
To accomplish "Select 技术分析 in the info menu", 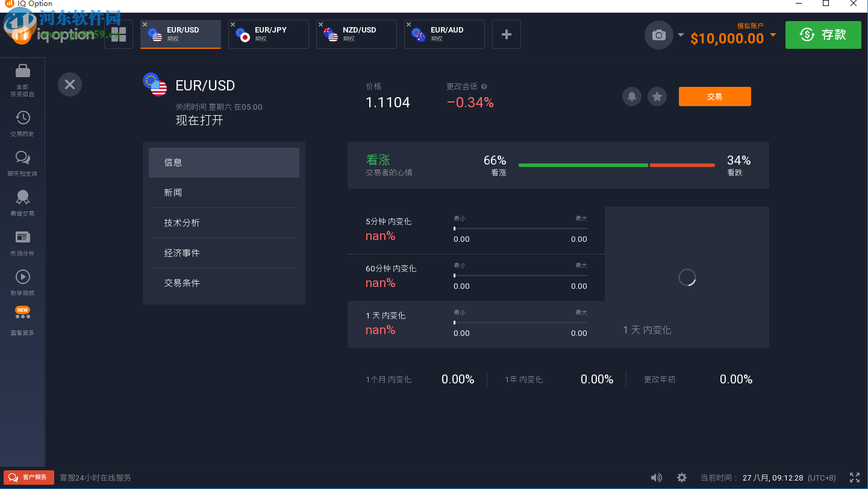I will click(x=223, y=222).
